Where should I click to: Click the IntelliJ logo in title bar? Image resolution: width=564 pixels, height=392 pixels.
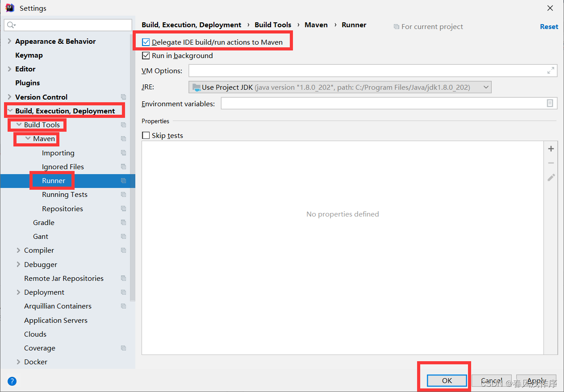pos(10,8)
